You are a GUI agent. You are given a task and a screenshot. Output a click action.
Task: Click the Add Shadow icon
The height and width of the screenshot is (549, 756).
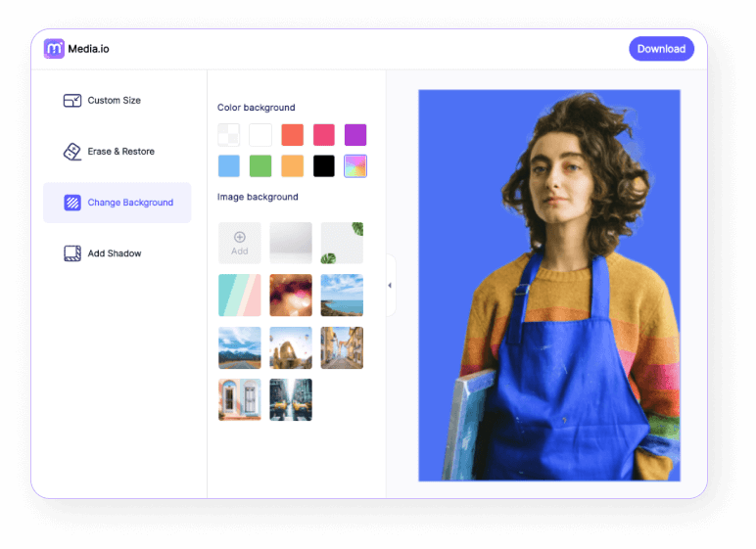coord(71,253)
